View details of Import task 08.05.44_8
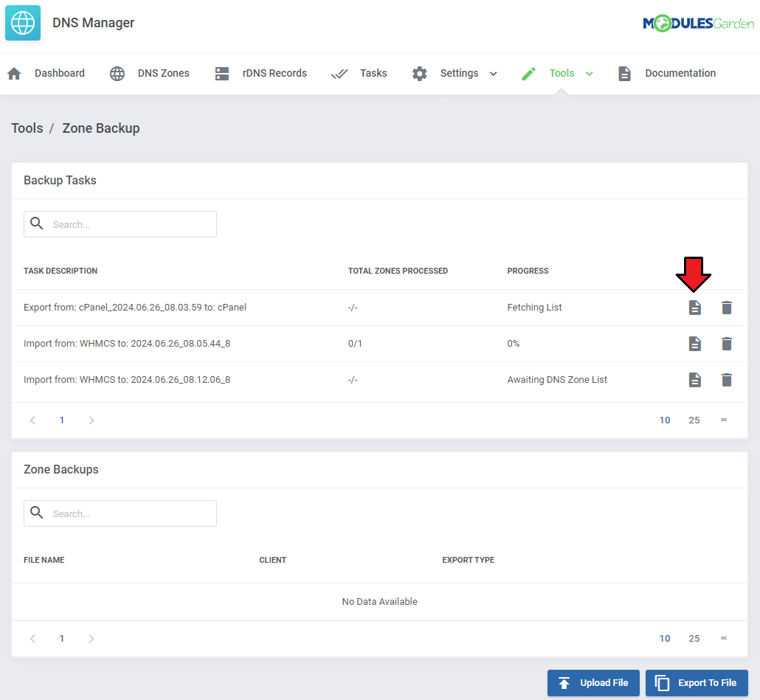 695,344
